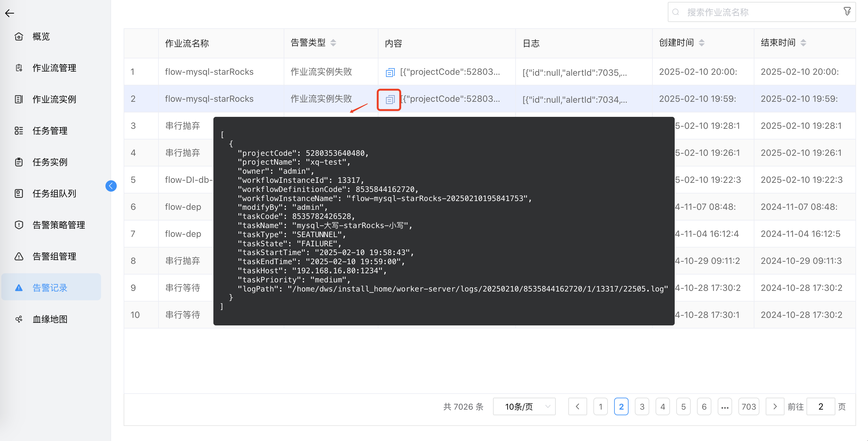Go to page 3
This screenshot has width=868, height=441.
click(642, 407)
